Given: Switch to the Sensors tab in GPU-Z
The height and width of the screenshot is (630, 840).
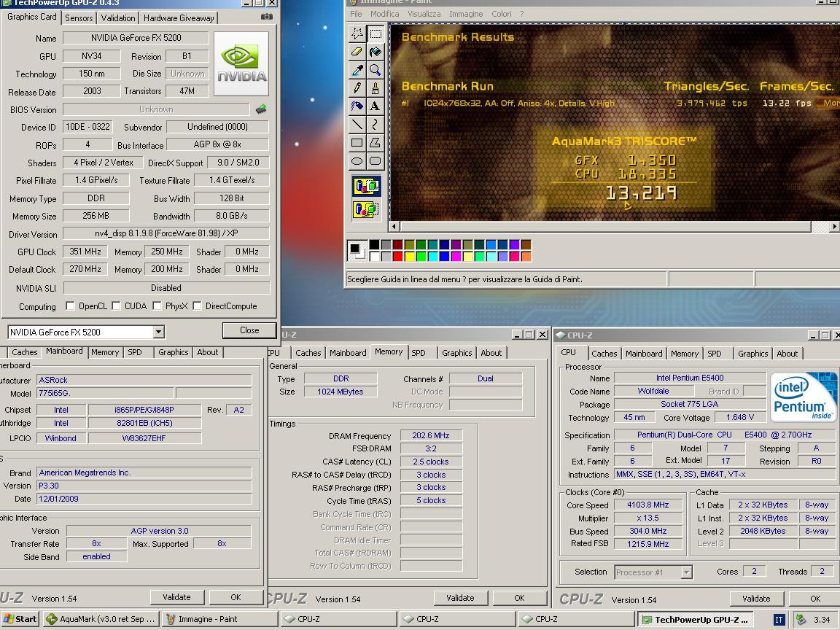Looking at the screenshot, I should (x=79, y=17).
